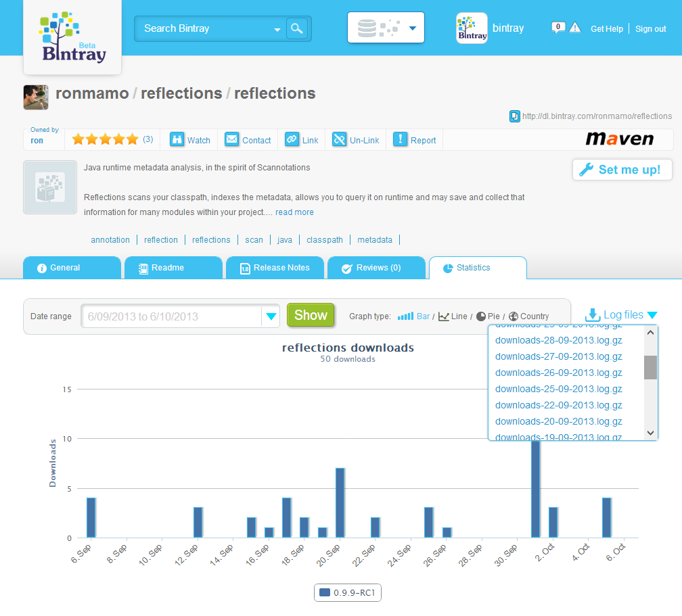
Task: Click the Un-Link broken chain icon
Action: tap(340, 139)
